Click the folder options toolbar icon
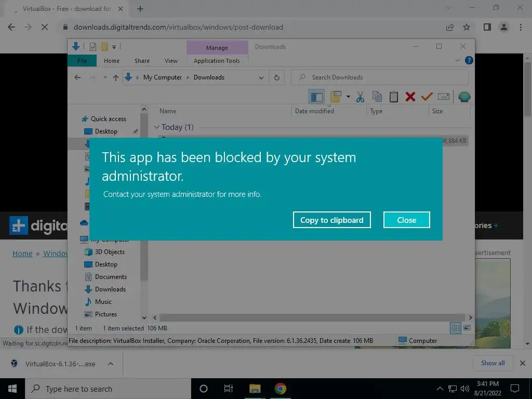Image resolution: width=532 pixels, height=399 pixels. coord(336,97)
